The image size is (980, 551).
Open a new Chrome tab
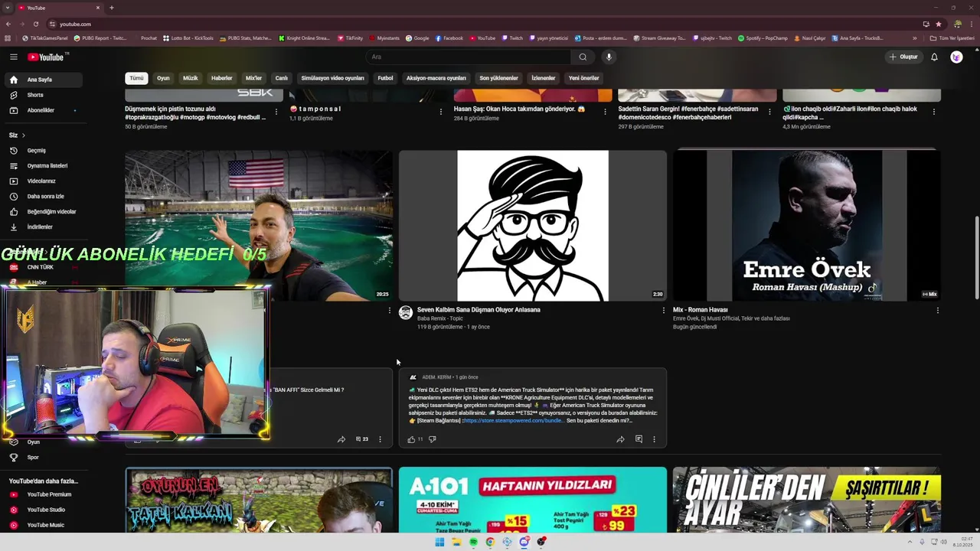pos(112,8)
